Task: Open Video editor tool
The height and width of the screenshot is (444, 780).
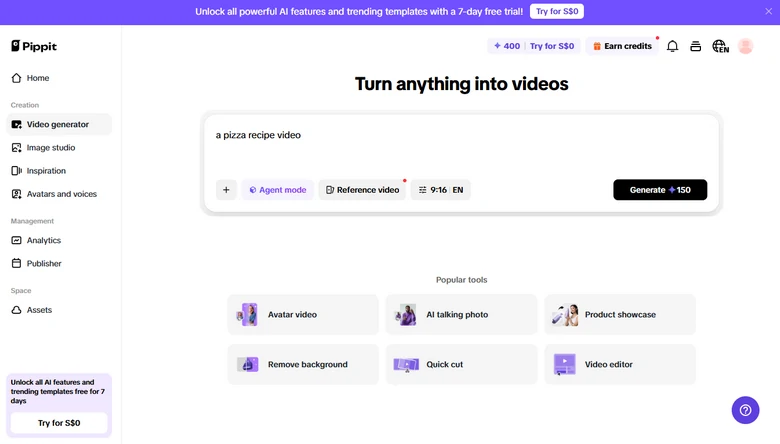Action: [620, 364]
